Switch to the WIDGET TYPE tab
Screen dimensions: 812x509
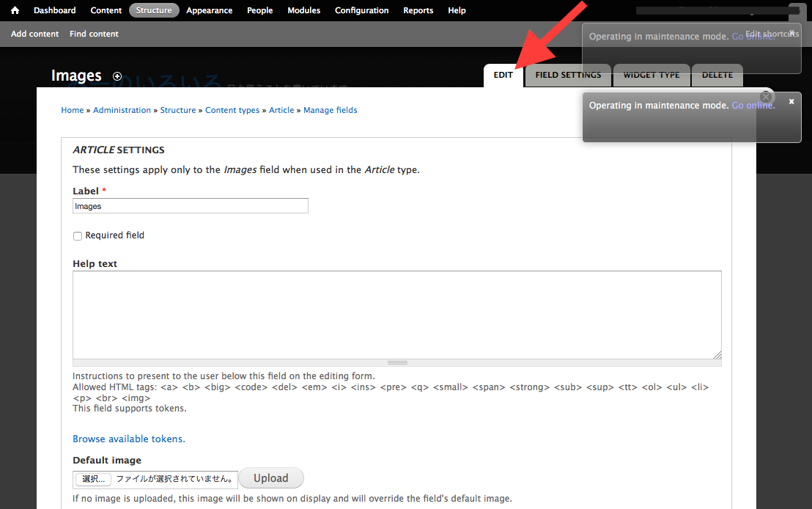652,75
